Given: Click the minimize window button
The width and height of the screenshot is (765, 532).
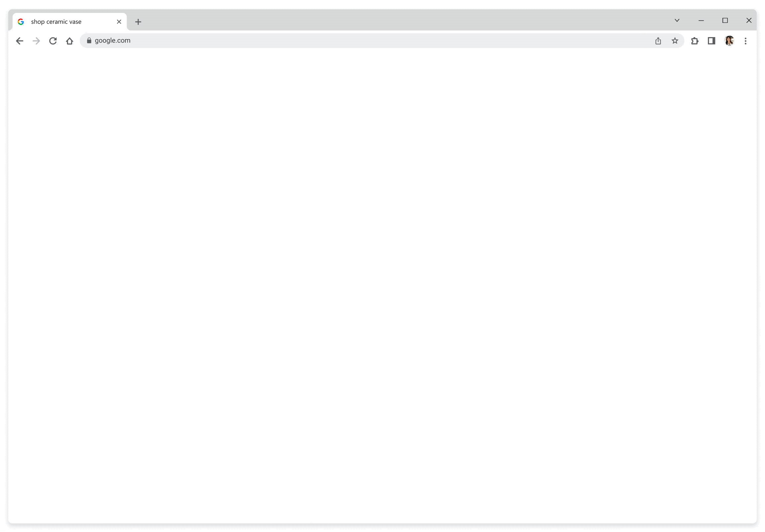Looking at the screenshot, I should pos(702,20).
